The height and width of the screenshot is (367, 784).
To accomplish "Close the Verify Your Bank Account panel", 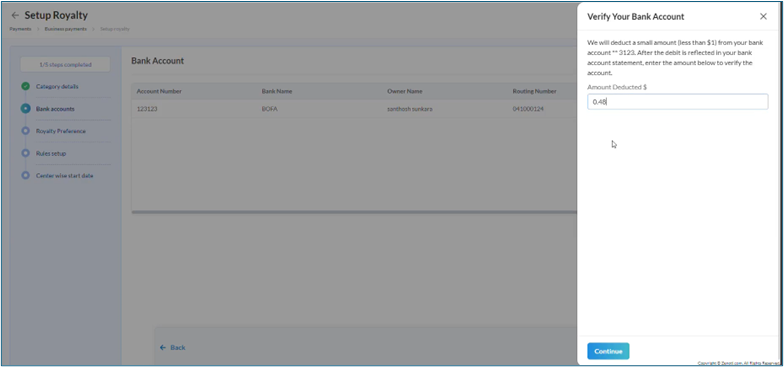I will [763, 16].
